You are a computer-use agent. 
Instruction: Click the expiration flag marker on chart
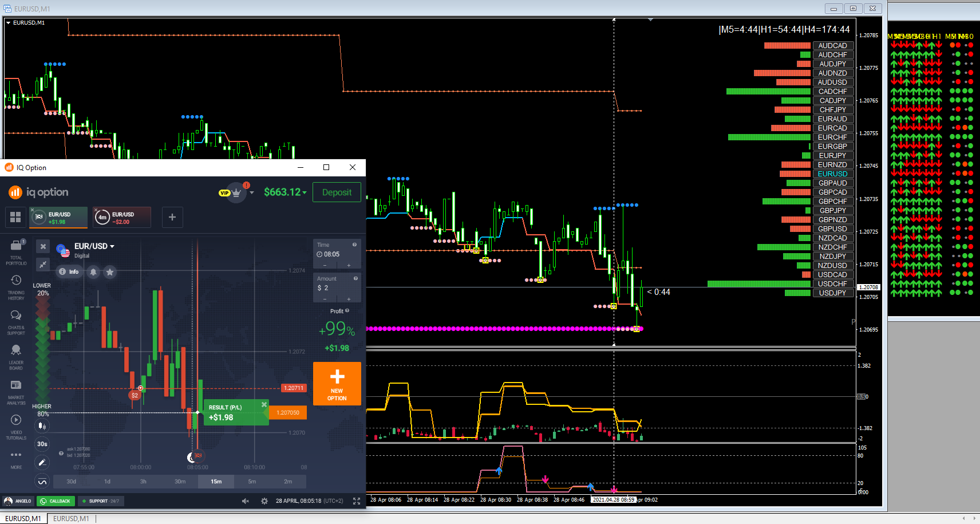point(198,456)
